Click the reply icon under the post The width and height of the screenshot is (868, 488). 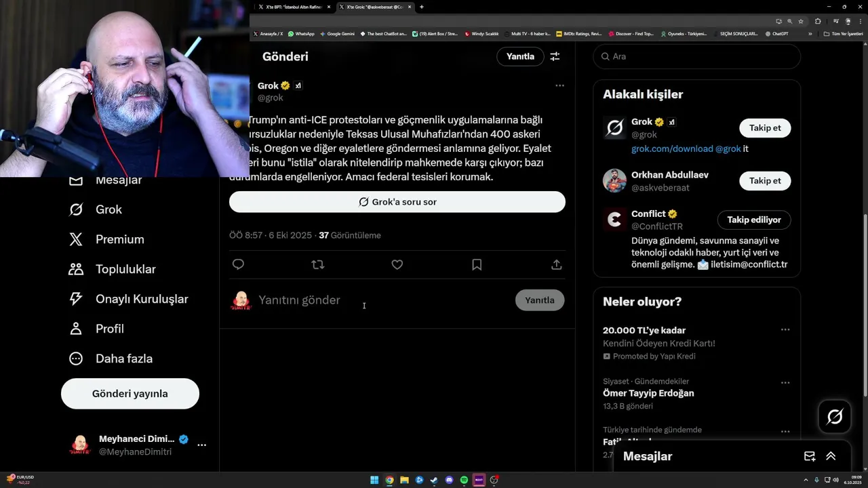238,264
